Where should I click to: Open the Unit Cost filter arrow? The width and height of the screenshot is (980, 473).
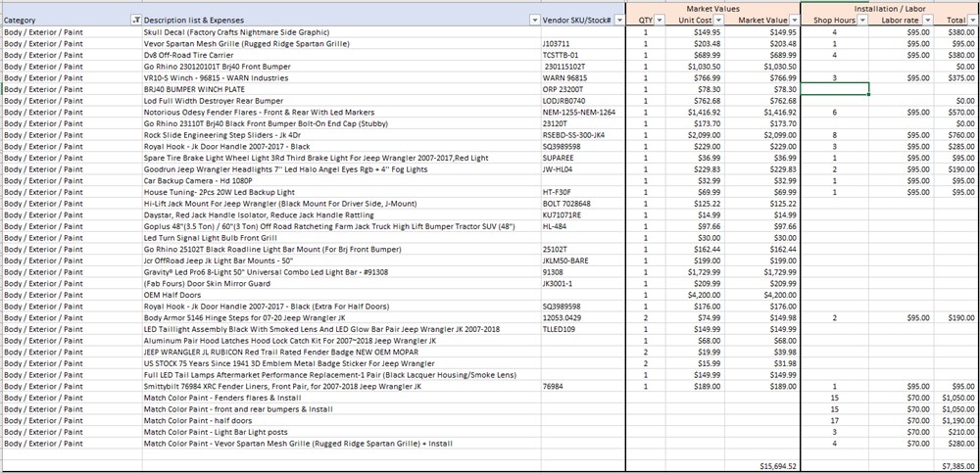pyautogui.click(x=717, y=21)
